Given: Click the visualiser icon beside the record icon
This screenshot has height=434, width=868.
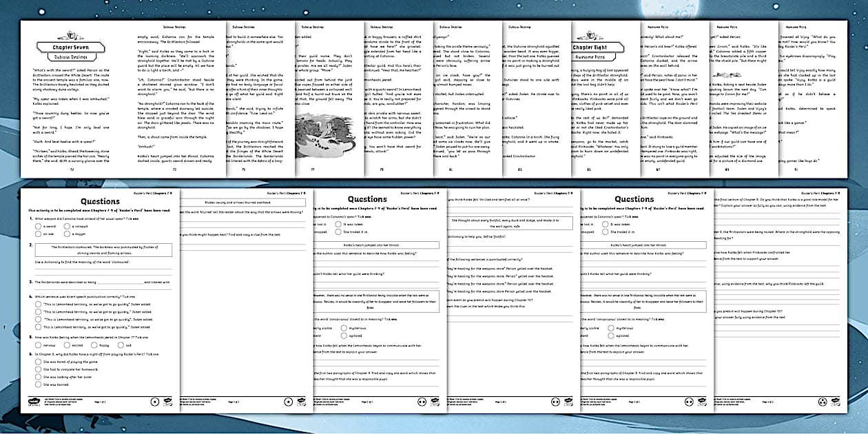Looking at the screenshot, I should 167,402.
